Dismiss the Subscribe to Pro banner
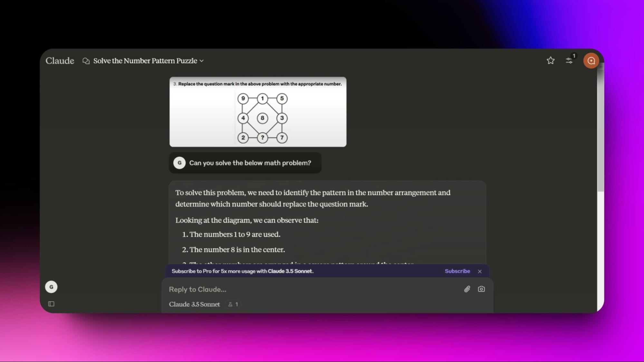Screen dimensions: 644x362 pos(480,272)
